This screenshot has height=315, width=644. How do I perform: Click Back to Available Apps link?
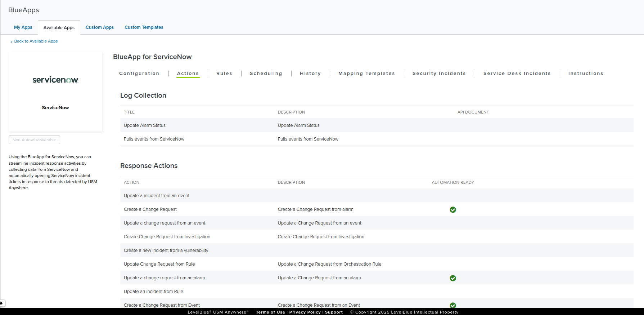(36, 41)
